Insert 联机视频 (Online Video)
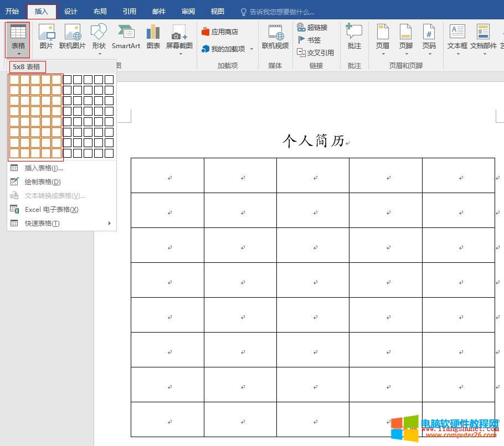The width and height of the screenshot is (504, 446). point(275,39)
